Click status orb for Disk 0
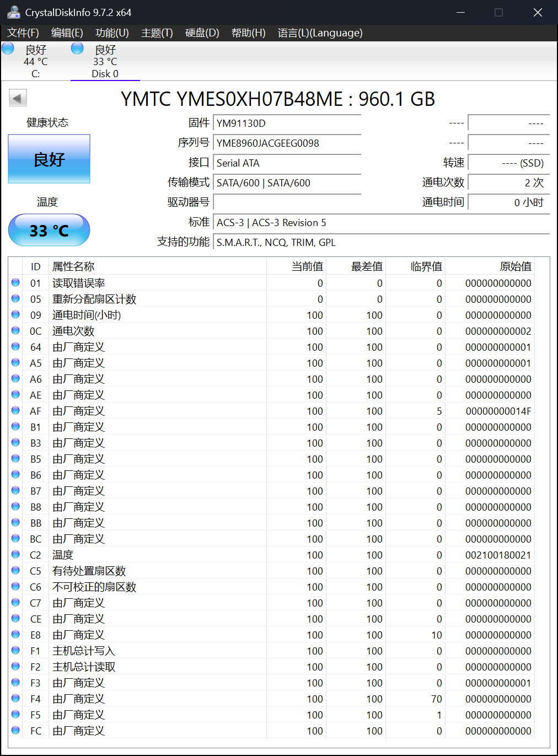Viewport: 558px width, 756px height. pos(78,49)
